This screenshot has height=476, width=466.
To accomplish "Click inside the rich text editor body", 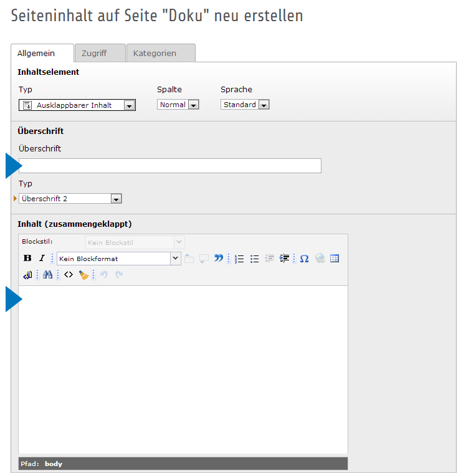I will click(183, 368).
